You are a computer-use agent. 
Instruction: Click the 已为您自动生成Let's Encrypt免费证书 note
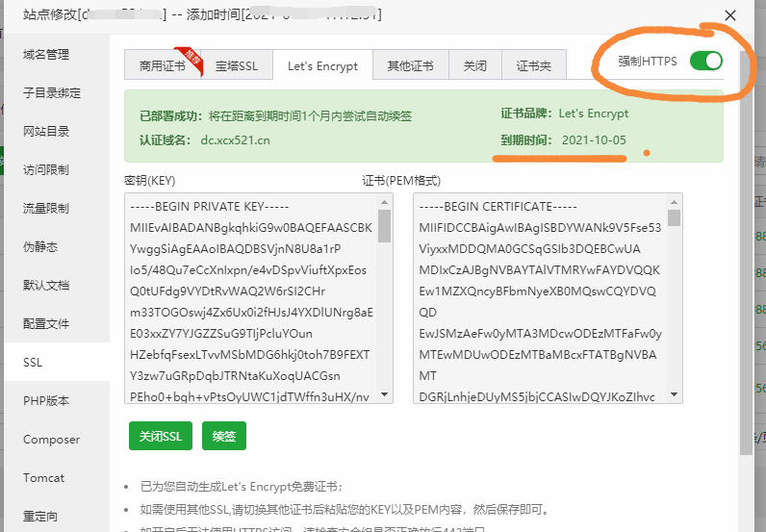click(242, 487)
